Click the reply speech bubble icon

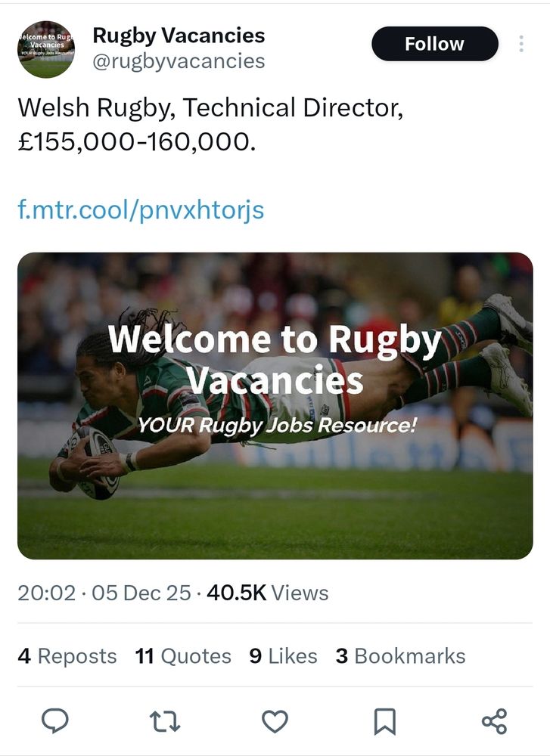pos(54,721)
